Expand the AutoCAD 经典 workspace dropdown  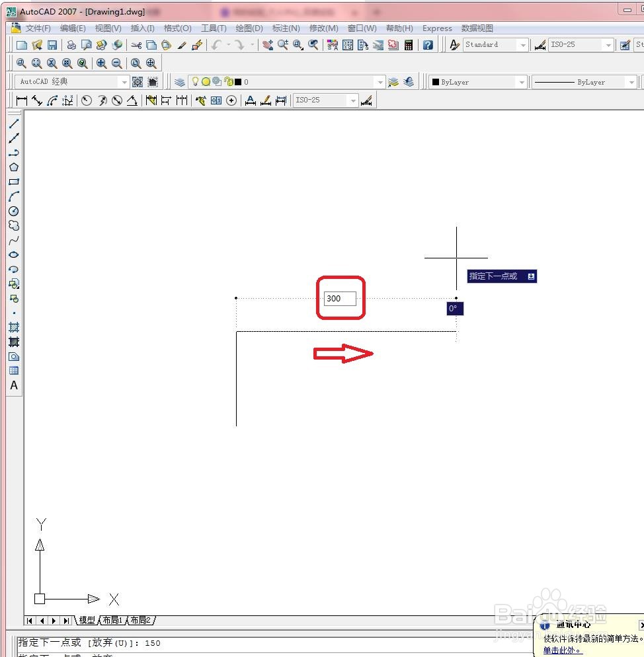pos(124,82)
